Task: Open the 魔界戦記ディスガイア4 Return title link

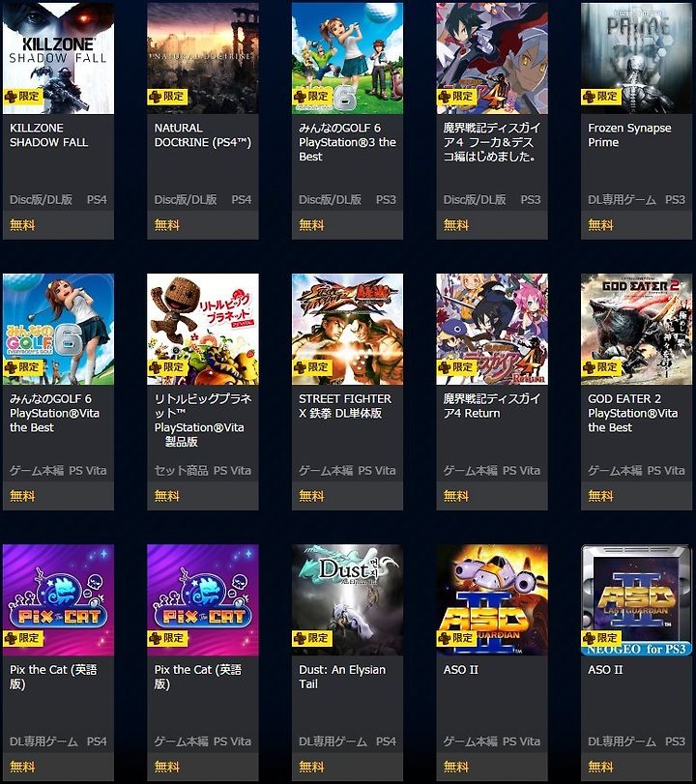Action: (x=491, y=406)
